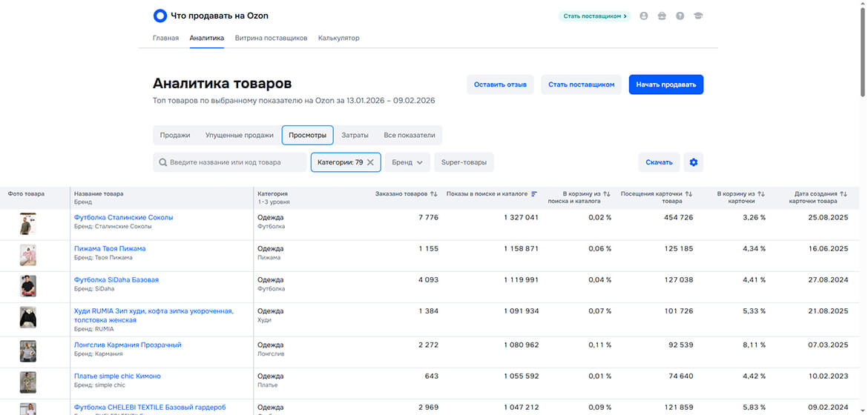
Task: Toggle the Super-товары filter
Action: coord(464,162)
